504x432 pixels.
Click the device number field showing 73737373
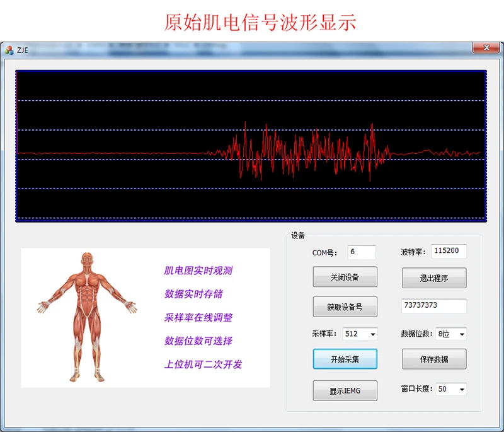pyautogui.click(x=433, y=306)
